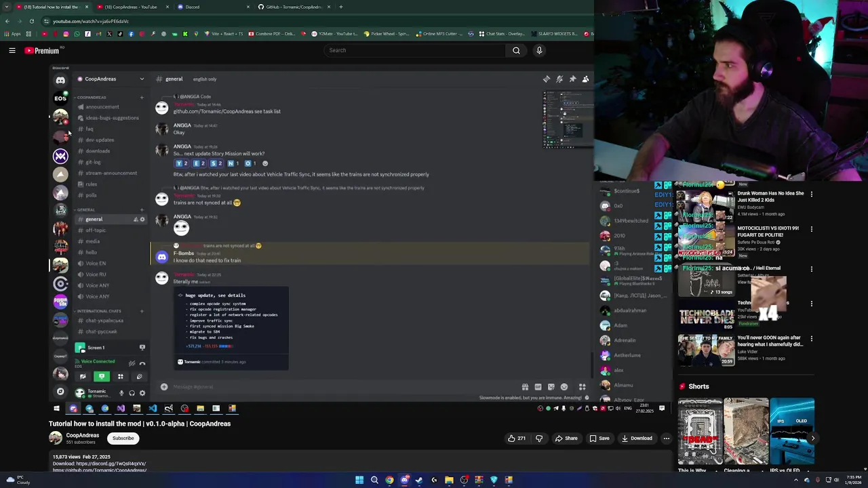
Task: Click the Share button under the video
Action: (566, 439)
